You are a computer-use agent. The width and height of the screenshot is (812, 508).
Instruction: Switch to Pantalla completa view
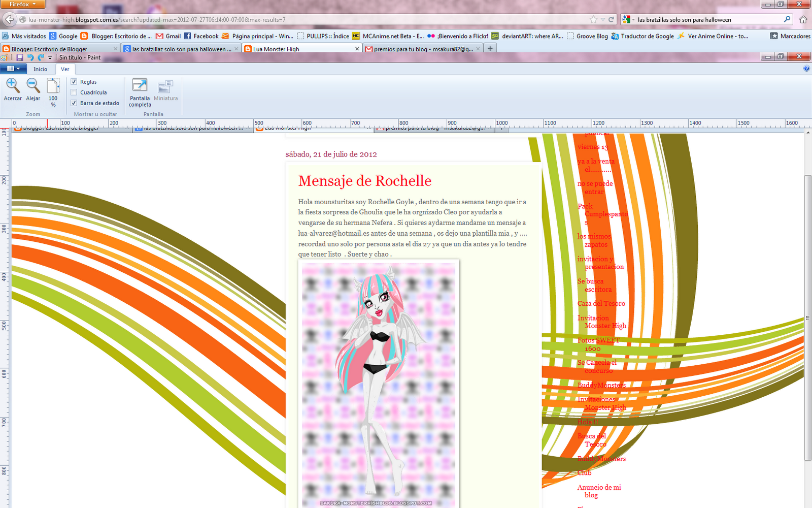(140, 92)
